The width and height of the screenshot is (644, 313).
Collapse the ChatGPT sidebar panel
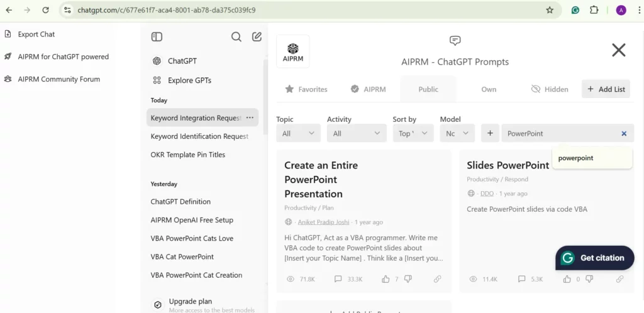[x=157, y=37]
